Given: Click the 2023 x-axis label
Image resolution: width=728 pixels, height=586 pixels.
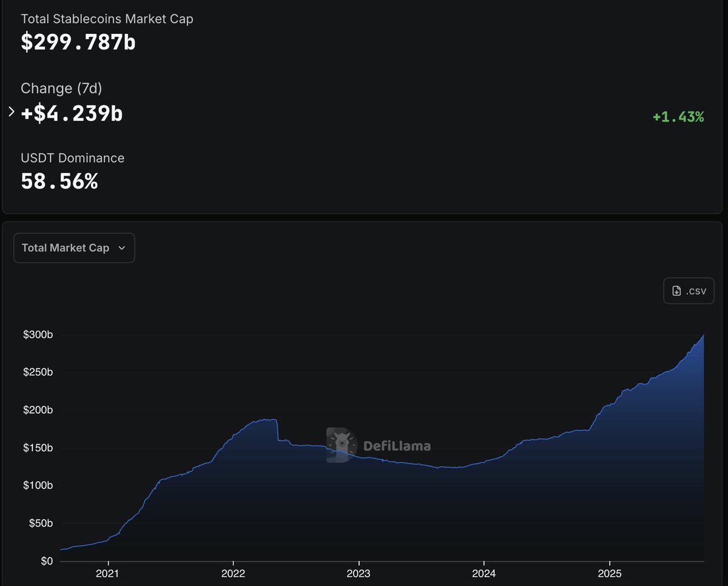Looking at the screenshot, I should tap(359, 573).
